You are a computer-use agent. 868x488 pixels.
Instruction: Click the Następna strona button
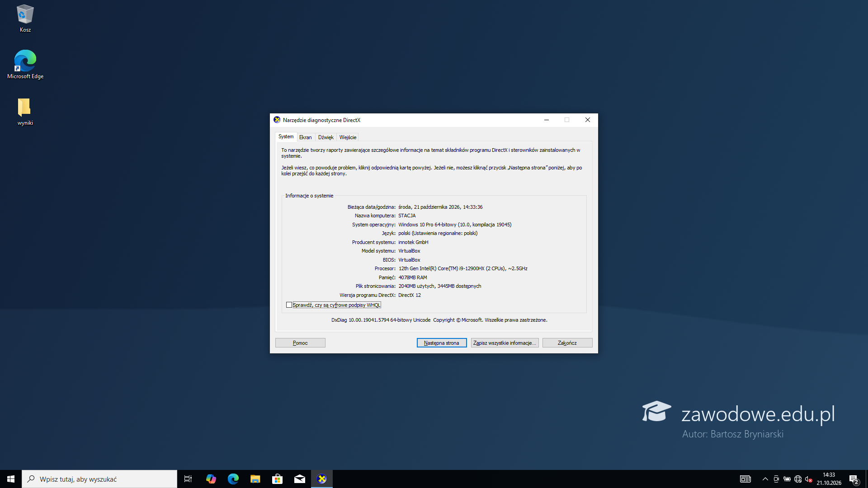(442, 343)
